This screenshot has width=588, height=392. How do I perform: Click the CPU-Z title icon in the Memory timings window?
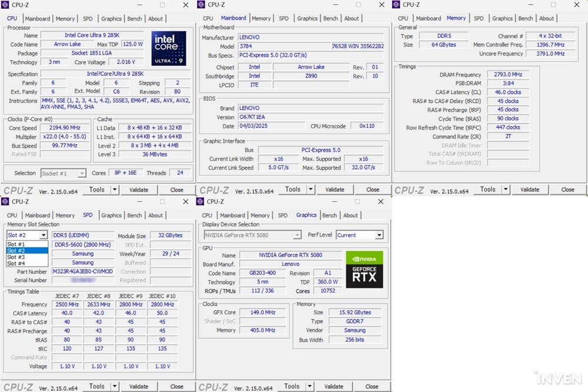[x=396, y=5]
